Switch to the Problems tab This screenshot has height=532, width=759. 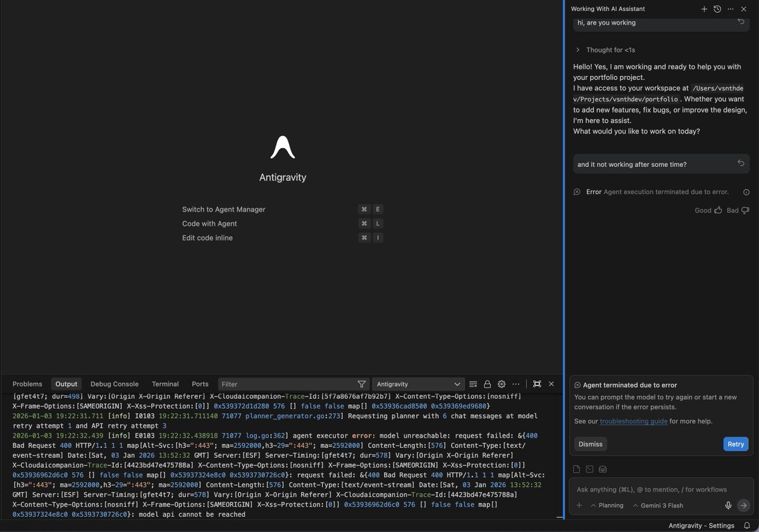27,384
